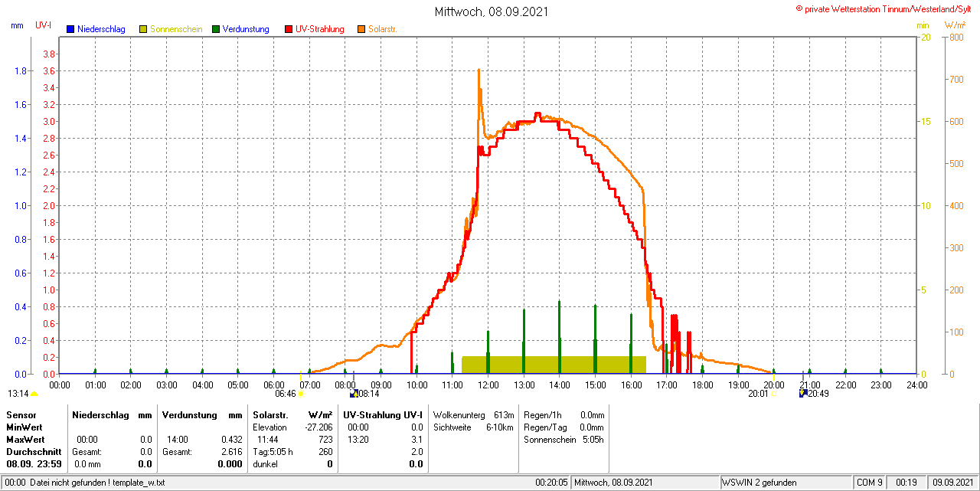980x491 pixels.
Task: Click the Verdunstung Gesamt value 2.616
Action: [231, 452]
